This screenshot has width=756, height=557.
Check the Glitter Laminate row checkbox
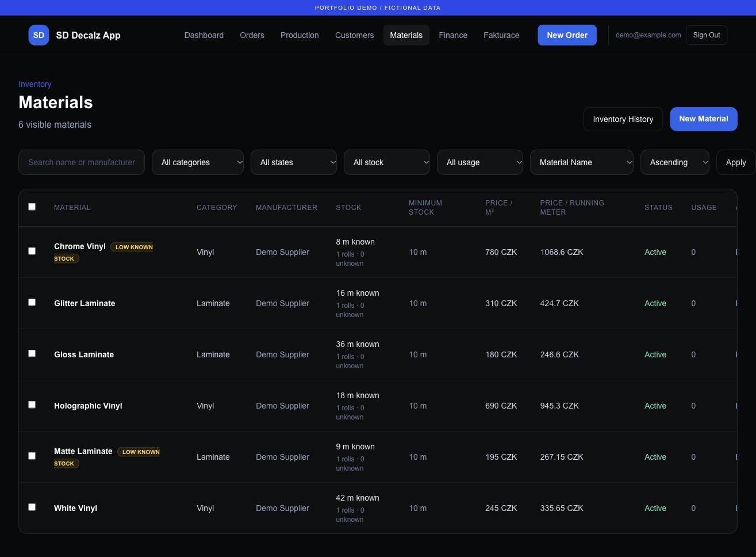click(32, 302)
